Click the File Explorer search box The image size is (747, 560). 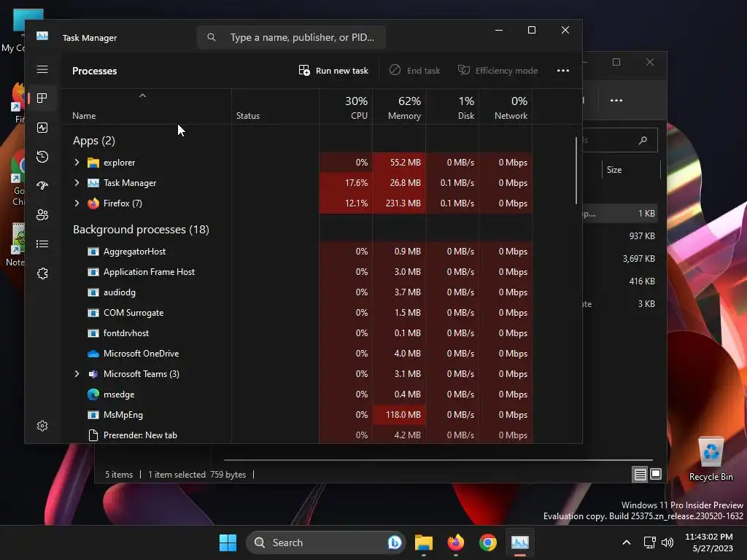pos(620,140)
